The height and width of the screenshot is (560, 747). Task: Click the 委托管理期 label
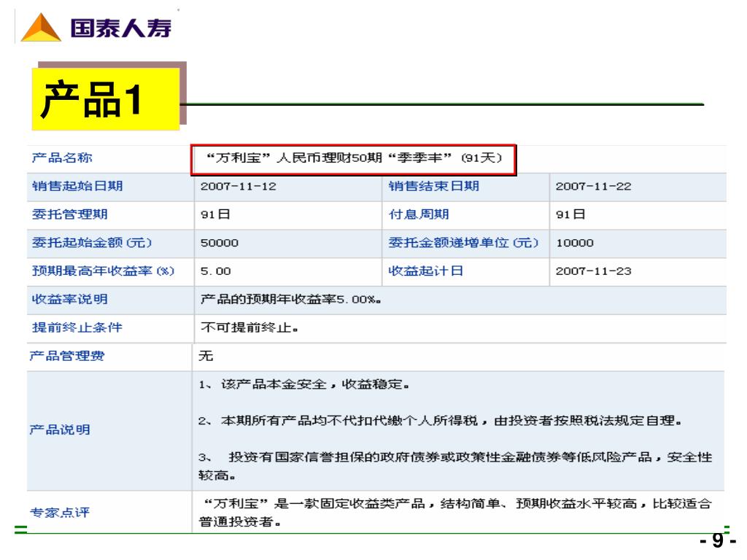(x=69, y=214)
